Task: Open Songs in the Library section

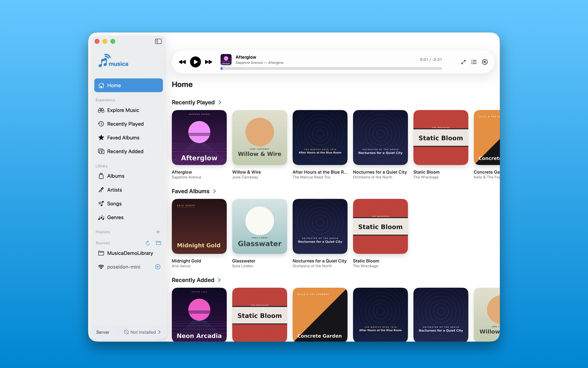Action: [x=129, y=204]
